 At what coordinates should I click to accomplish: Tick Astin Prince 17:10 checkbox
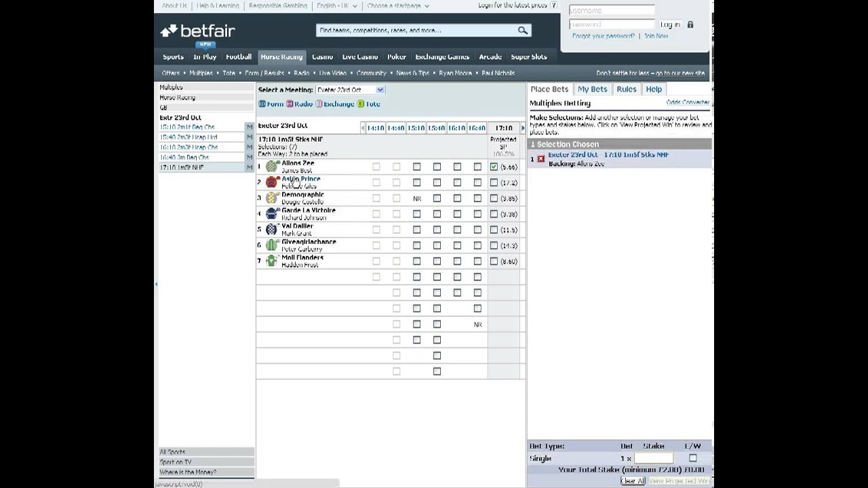[x=494, y=182]
